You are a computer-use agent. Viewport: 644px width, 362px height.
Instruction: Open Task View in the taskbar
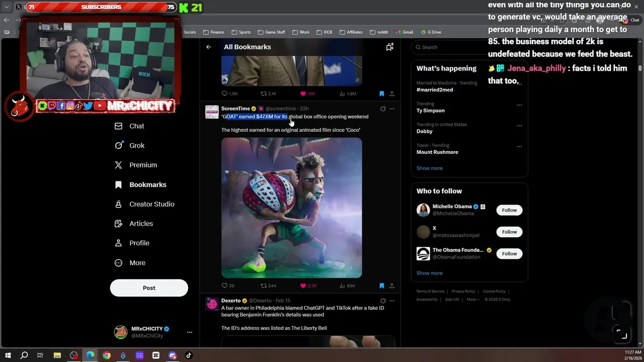[40, 355]
